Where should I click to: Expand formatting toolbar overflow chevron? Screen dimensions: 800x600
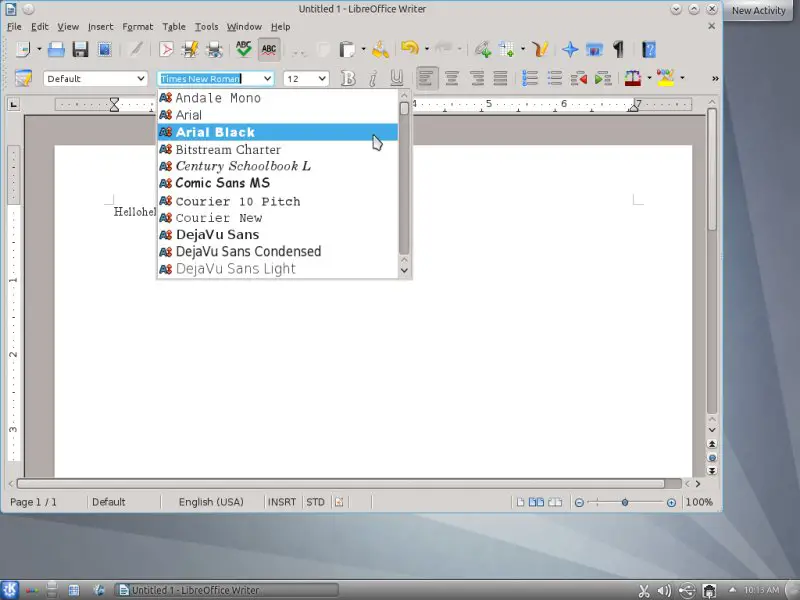click(x=715, y=79)
